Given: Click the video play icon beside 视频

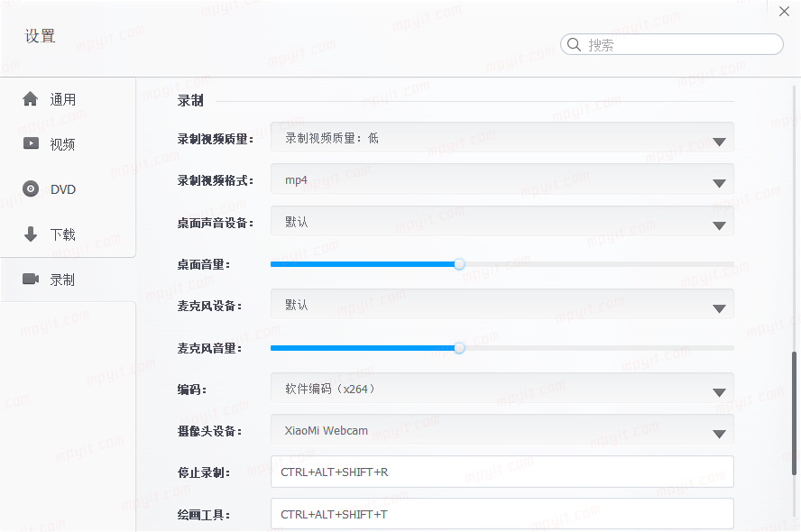Looking at the screenshot, I should [x=31, y=144].
